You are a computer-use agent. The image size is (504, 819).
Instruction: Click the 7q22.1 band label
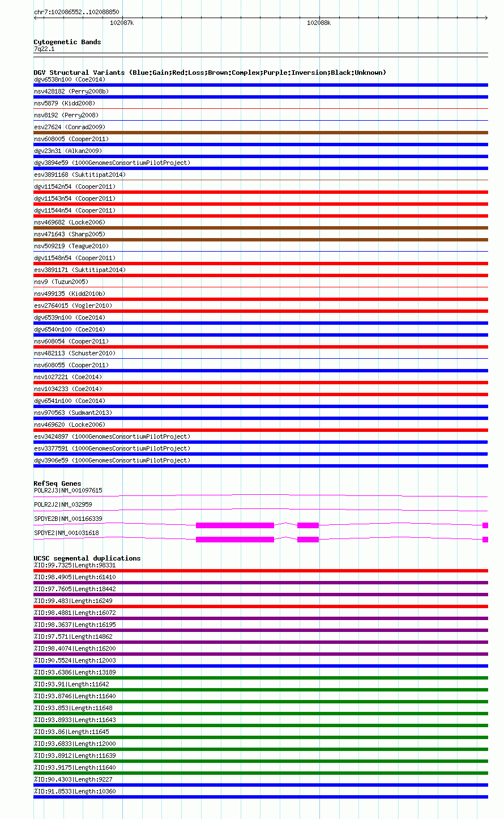[44, 49]
